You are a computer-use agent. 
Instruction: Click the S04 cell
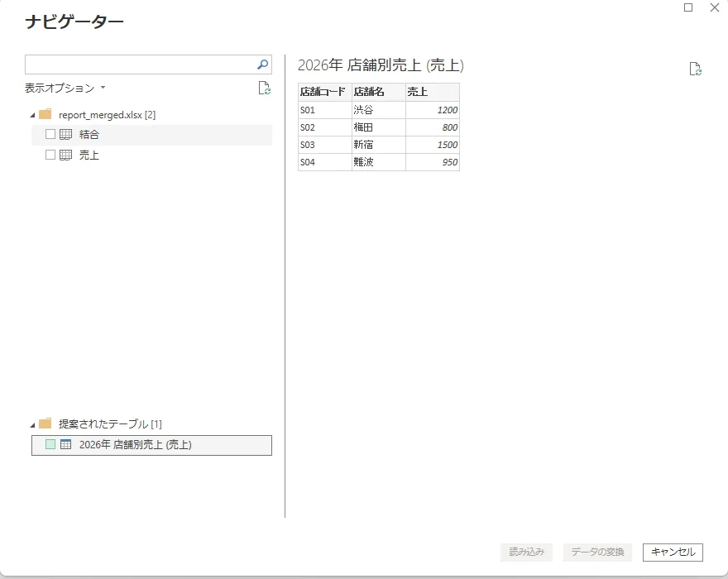click(325, 162)
